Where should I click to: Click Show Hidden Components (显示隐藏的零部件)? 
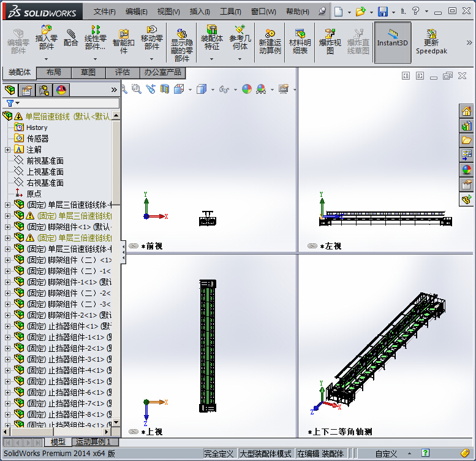(x=181, y=45)
